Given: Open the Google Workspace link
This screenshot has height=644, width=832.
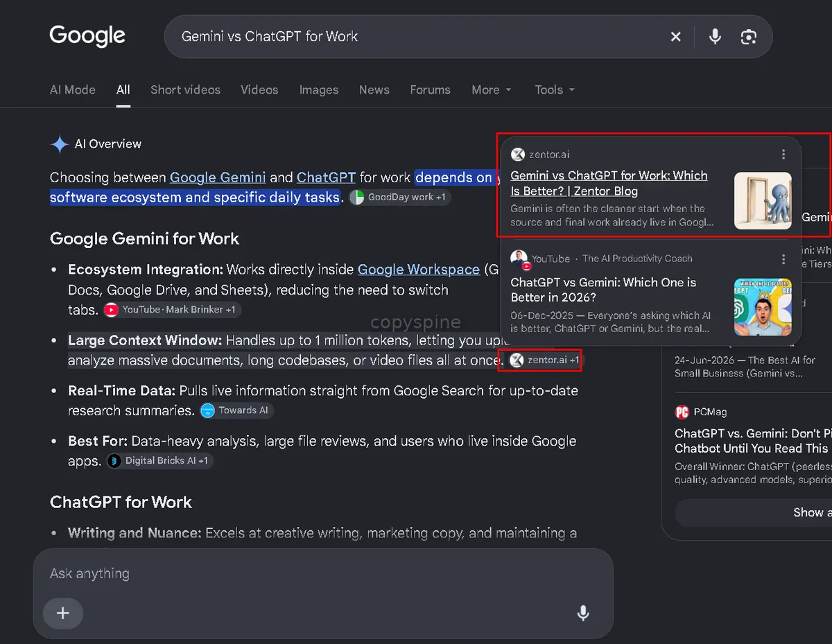Looking at the screenshot, I should point(419,270).
